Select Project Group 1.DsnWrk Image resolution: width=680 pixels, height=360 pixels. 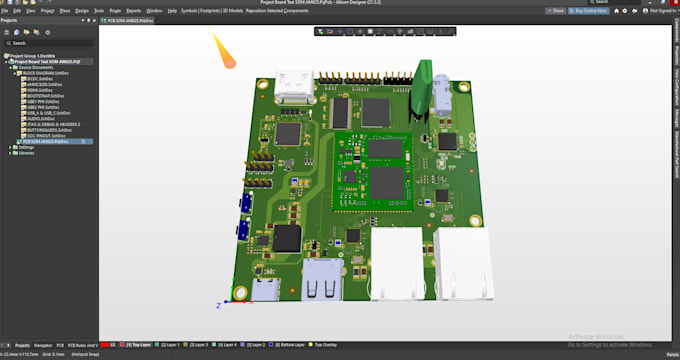(x=32, y=56)
